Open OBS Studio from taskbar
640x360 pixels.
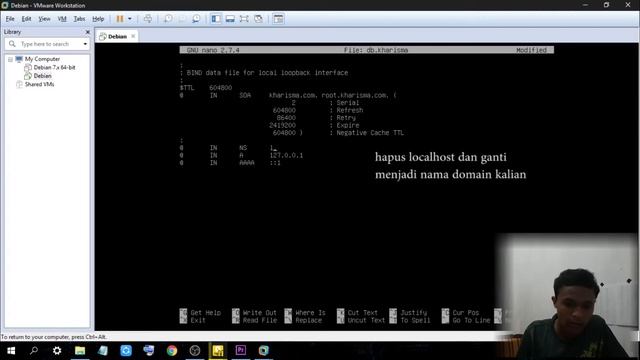pyautogui.click(x=195, y=351)
